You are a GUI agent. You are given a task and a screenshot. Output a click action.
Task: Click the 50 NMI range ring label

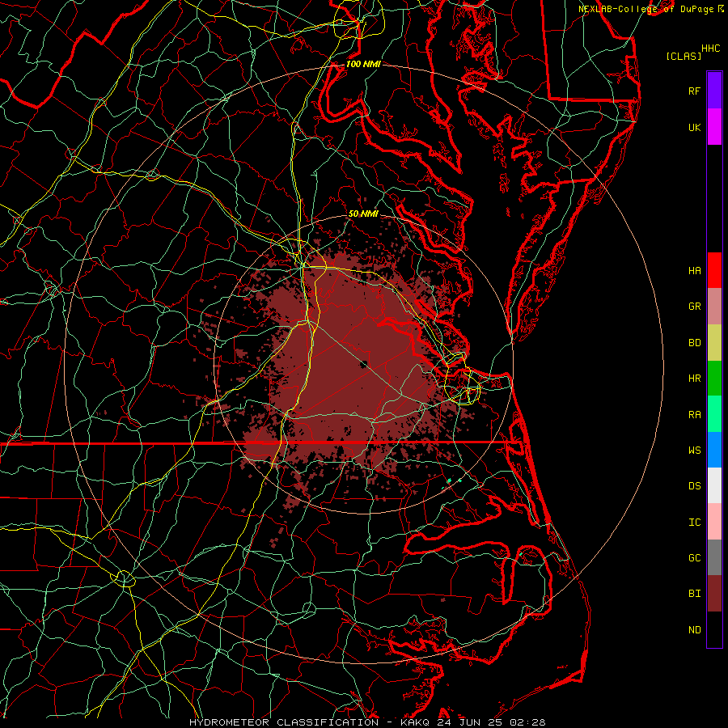point(363,214)
